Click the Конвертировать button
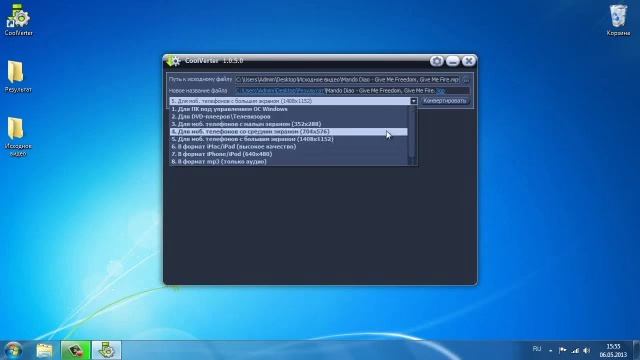This screenshot has height=360, width=640. coord(444,101)
